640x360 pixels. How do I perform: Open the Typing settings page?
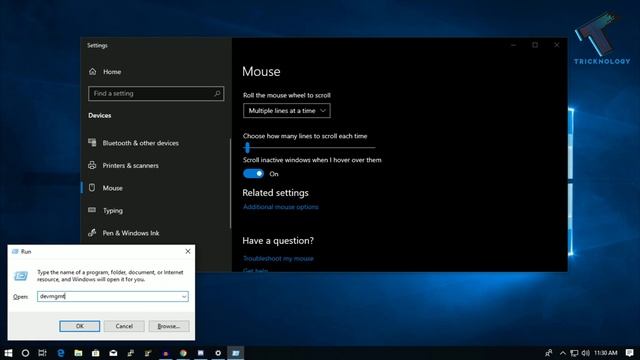[113, 211]
